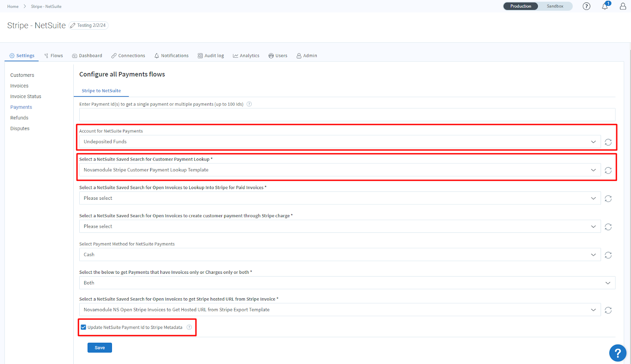Refresh the Customer Payment Lookup saved search list
Screen dimensions: 631x364
[x=608, y=171]
